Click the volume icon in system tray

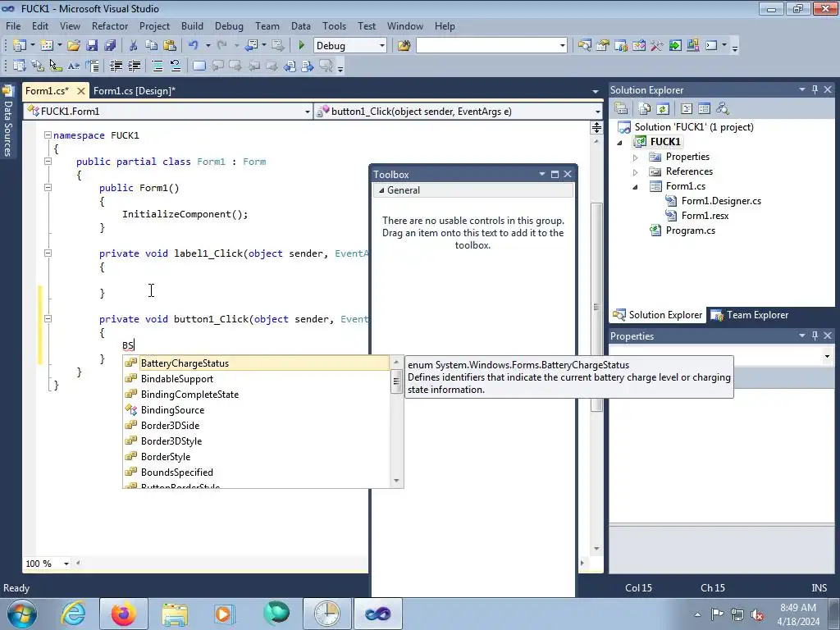pos(757,614)
